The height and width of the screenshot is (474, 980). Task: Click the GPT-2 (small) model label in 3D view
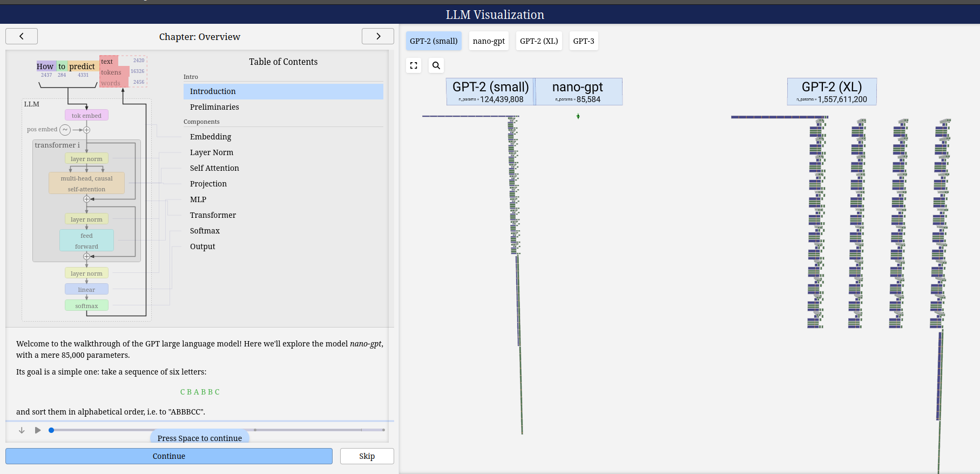click(x=490, y=91)
